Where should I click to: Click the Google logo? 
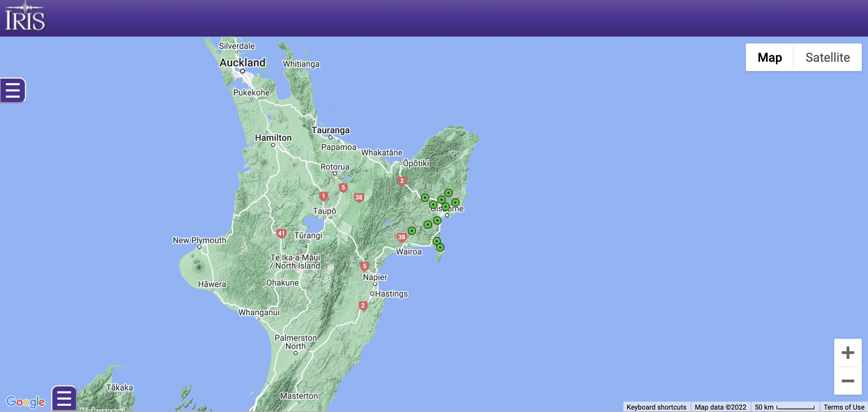pos(26,402)
